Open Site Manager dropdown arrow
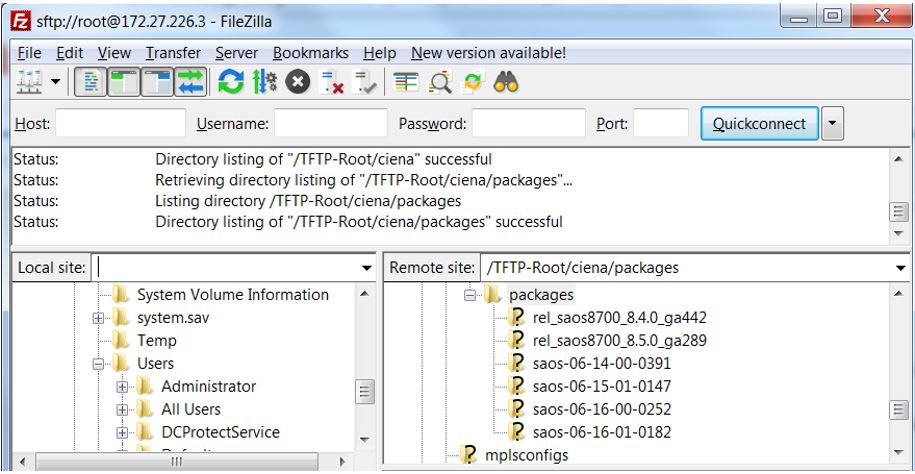The image size is (915, 474). pos(55,84)
